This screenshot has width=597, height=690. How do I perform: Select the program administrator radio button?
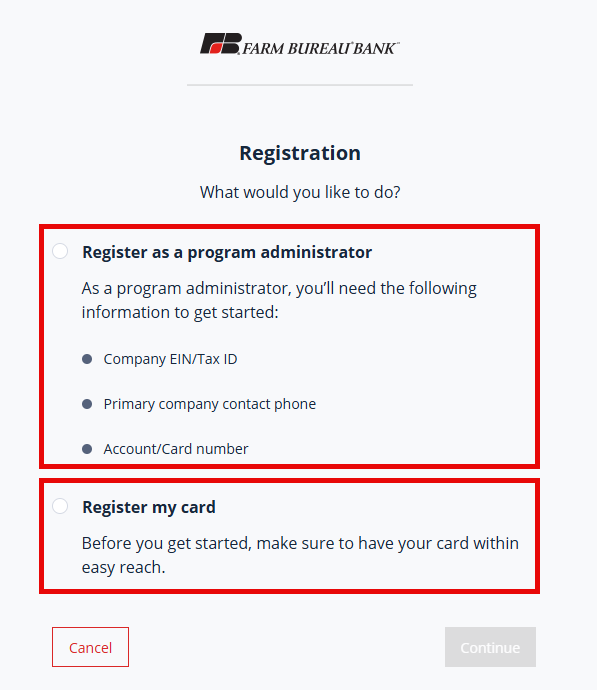(60, 251)
